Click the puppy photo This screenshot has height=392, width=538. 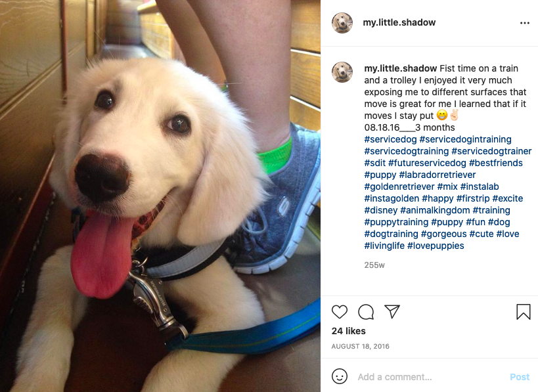[160, 196]
